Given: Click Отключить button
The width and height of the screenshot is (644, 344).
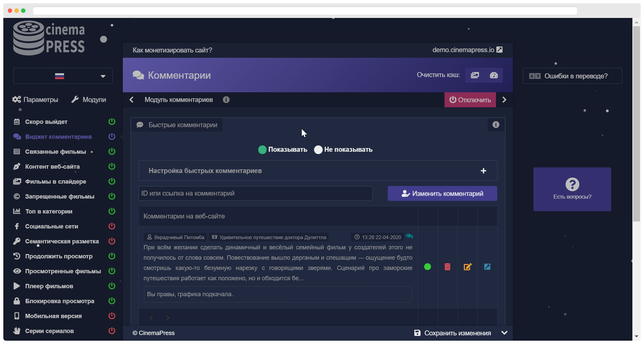Looking at the screenshot, I should (470, 100).
